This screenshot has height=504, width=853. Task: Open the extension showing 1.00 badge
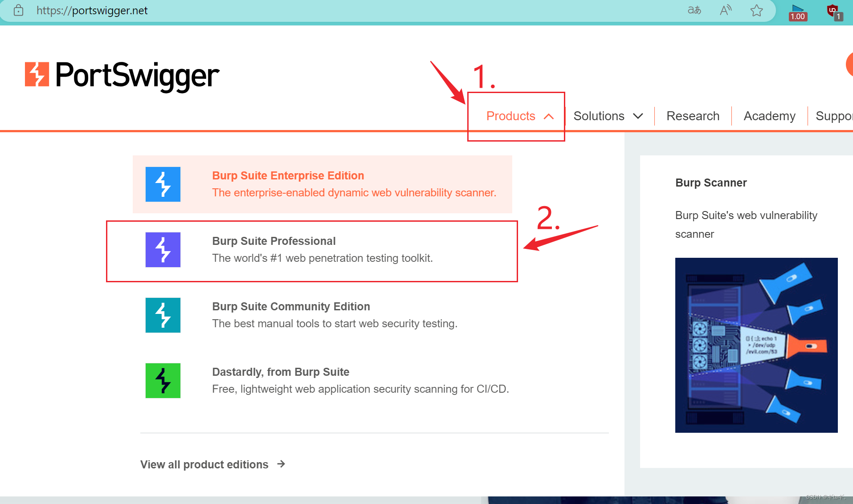click(797, 12)
